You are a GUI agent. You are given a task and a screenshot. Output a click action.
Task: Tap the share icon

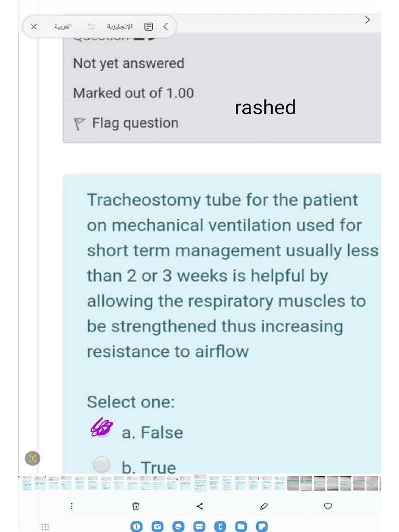click(200, 506)
